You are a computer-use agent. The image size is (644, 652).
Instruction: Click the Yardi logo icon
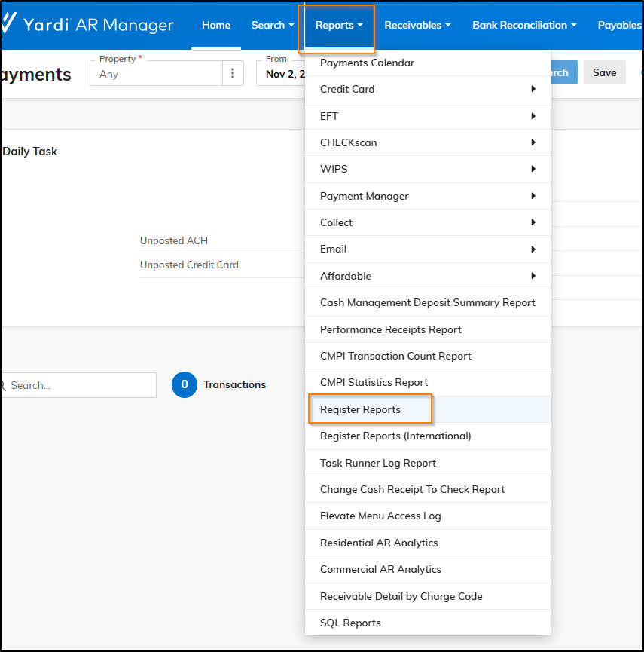8,25
